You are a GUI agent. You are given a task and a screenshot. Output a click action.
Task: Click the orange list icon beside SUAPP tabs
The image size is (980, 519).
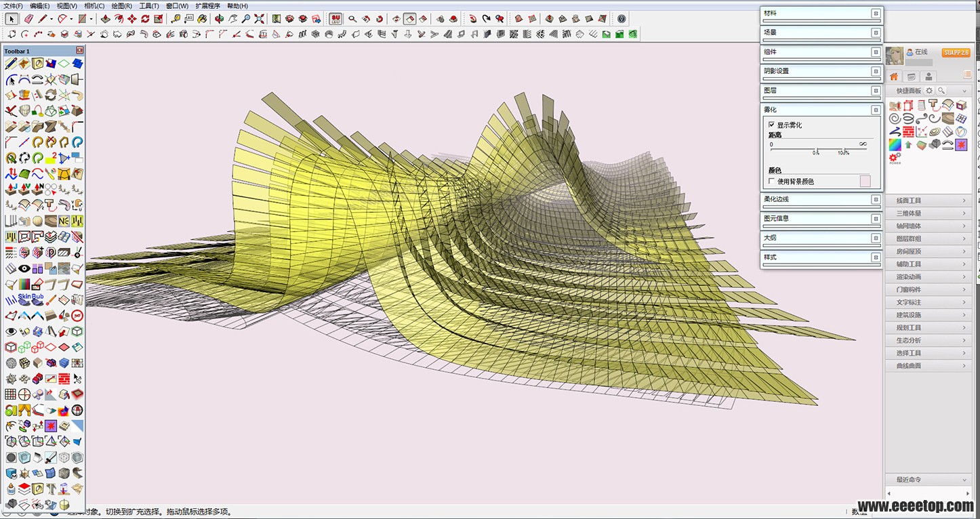(968, 75)
